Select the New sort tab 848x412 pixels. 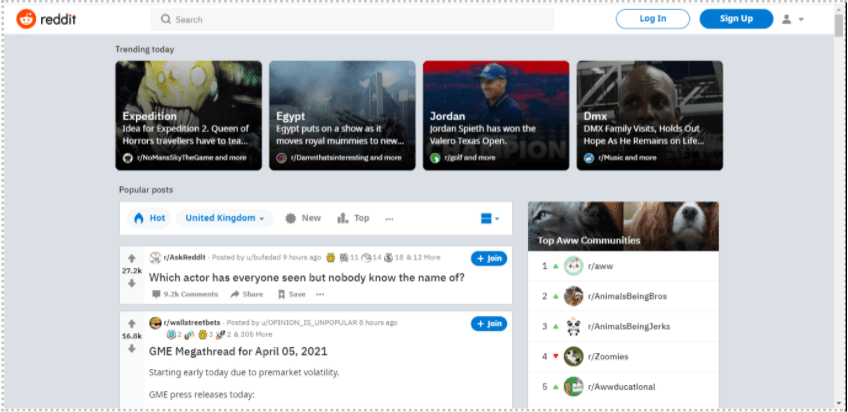[x=303, y=218]
